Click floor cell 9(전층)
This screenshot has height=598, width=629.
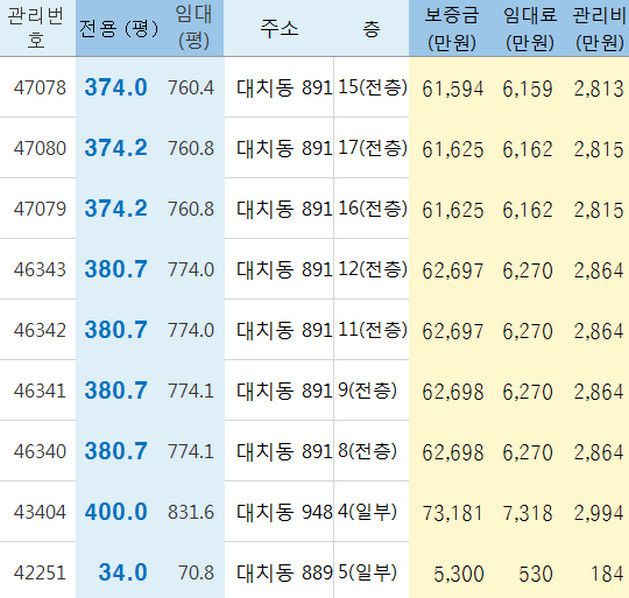point(367,391)
